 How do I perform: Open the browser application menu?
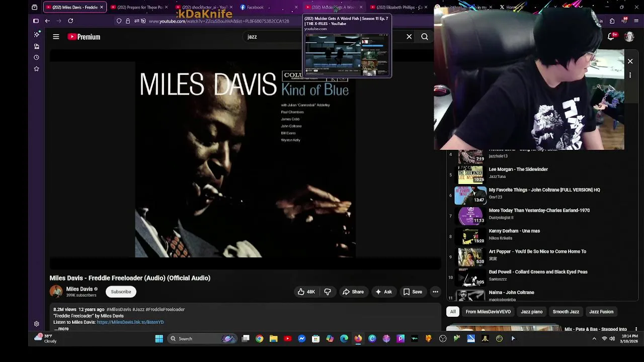click(636, 21)
